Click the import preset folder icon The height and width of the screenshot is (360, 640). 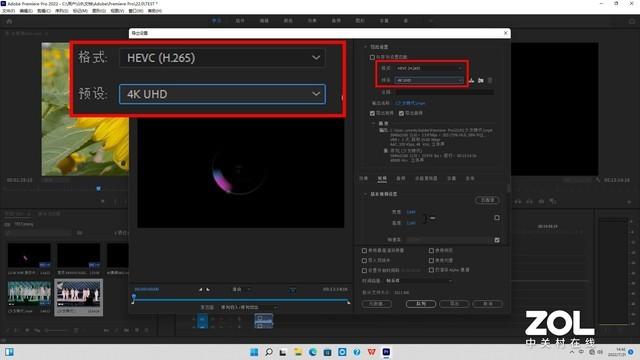(481, 80)
